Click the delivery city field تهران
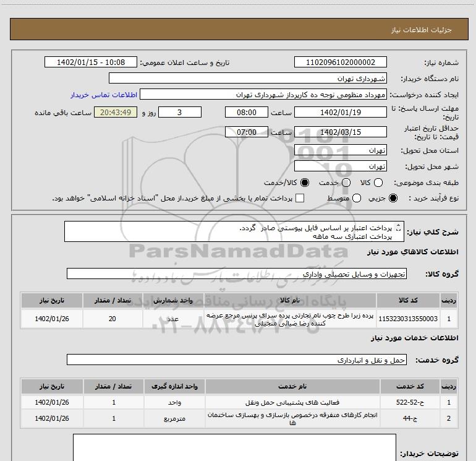 point(340,166)
